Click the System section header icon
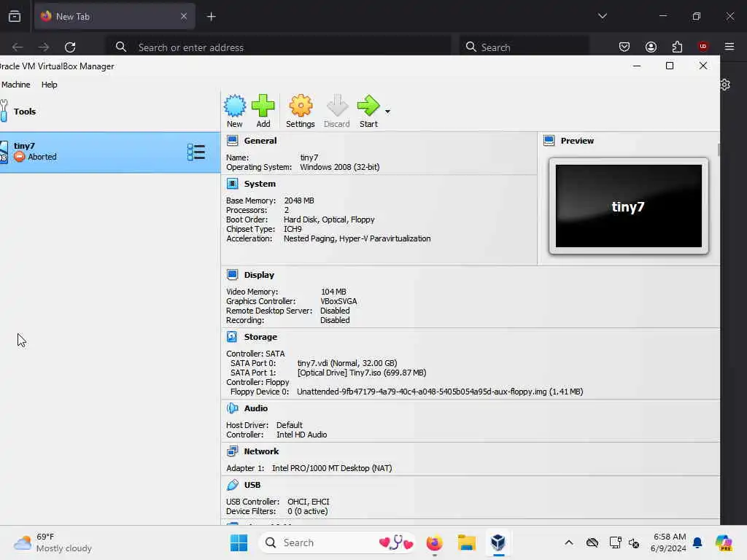 (x=232, y=184)
